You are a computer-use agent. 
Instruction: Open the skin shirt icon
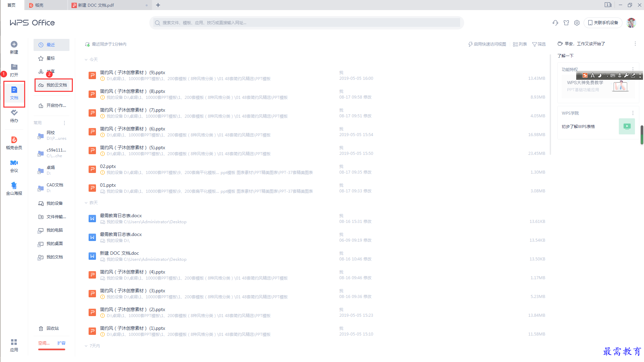coord(566,23)
